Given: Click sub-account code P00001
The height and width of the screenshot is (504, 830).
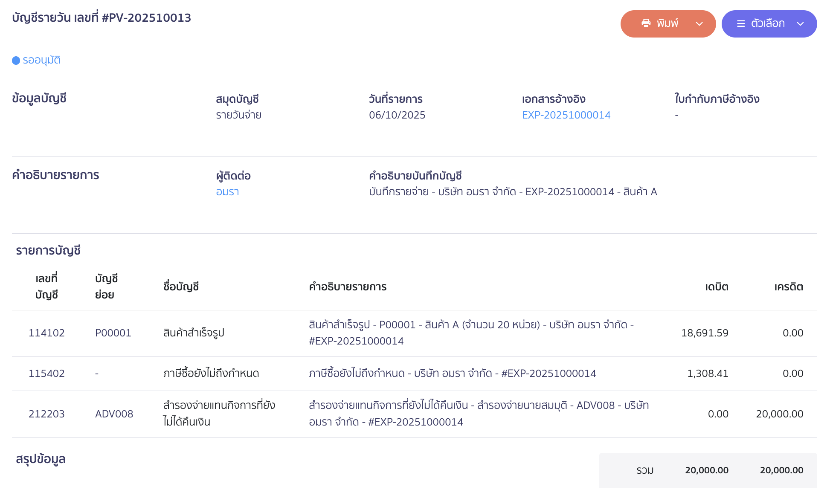Looking at the screenshot, I should coord(113,333).
